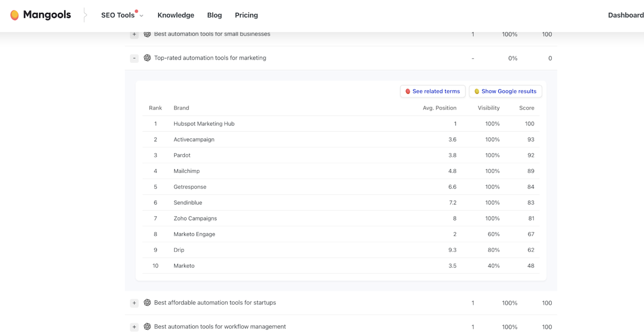Click the Visibility column header

pos(489,108)
